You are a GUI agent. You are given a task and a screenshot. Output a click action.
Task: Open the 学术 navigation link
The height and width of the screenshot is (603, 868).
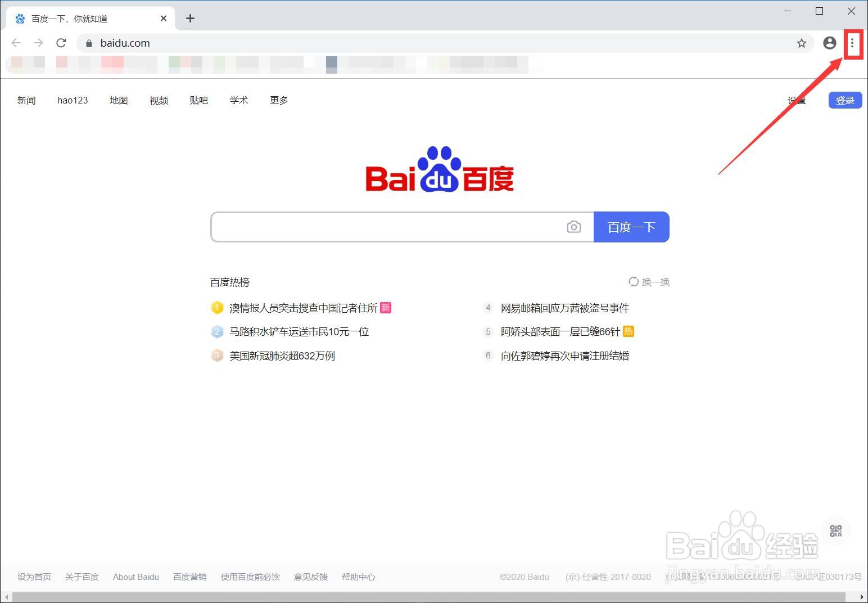[x=239, y=100]
